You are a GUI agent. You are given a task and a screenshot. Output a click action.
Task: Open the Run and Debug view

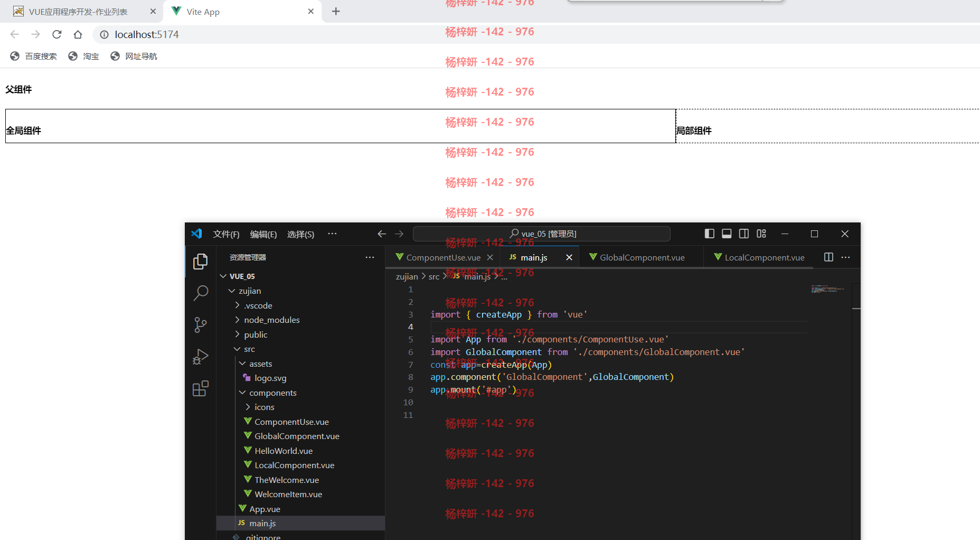[201, 357]
